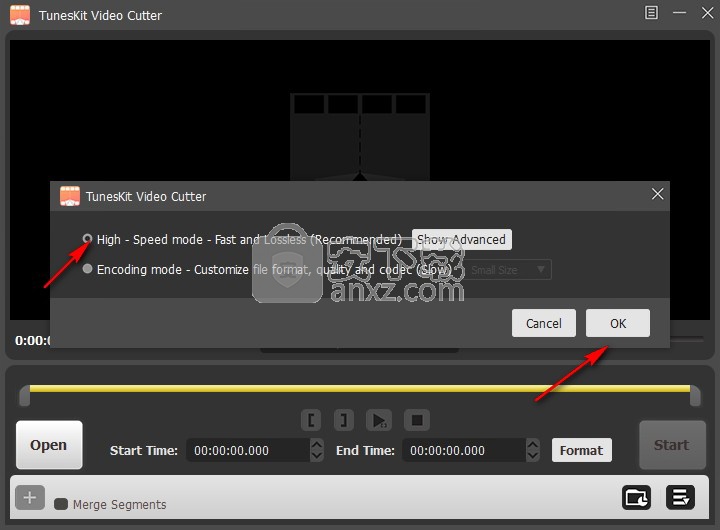720x530 pixels.
Task: Open the Small Size dropdown
Action: pyautogui.click(x=508, y=270)
